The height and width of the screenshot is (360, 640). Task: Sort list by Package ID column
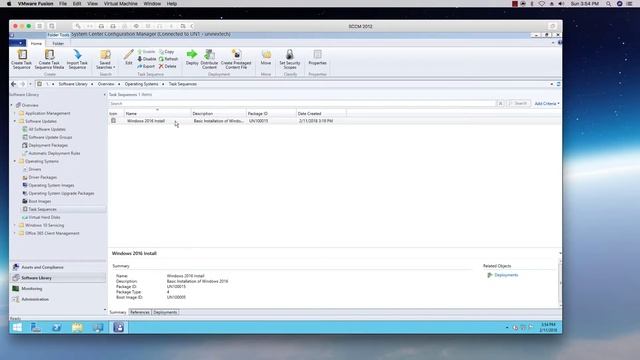click(271, 113)
